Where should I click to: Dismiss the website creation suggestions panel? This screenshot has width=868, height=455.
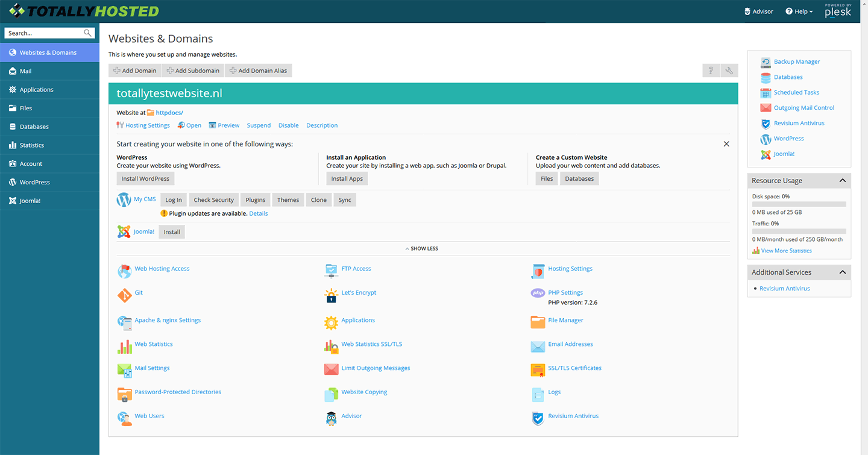[x=726, y=144]
